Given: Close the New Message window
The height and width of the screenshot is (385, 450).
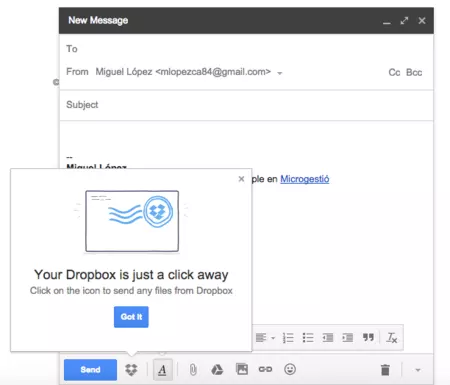Looking at the screenshot, I should point(422,21).
